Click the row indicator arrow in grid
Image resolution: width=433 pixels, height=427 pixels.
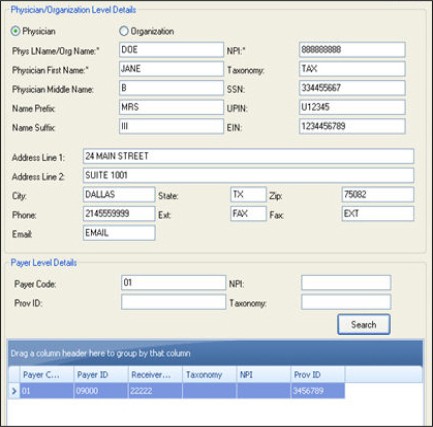pyautogui.click(x=14, y=391)
